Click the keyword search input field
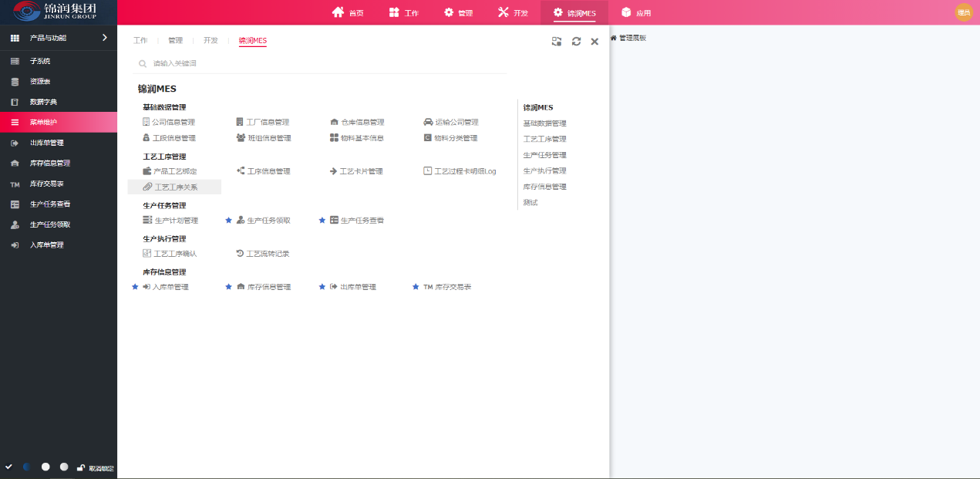This screenshot has height=479, width=980. tap(324, 63)
